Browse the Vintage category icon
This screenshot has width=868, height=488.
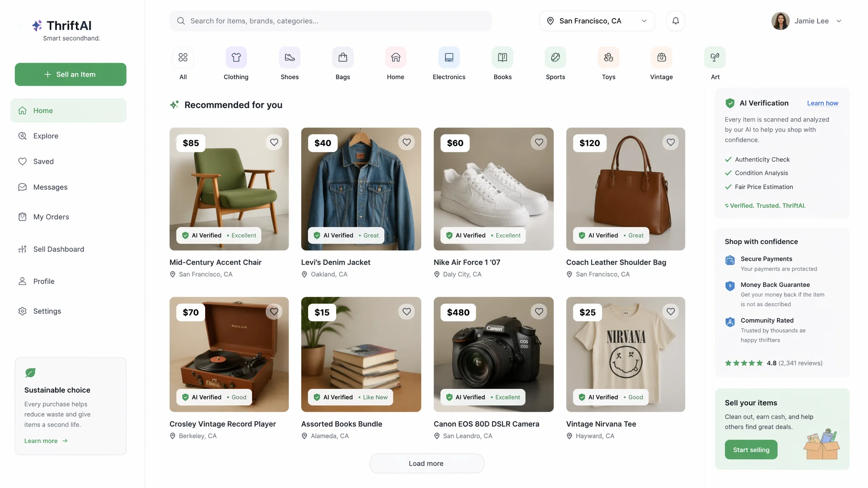point(662,57)
